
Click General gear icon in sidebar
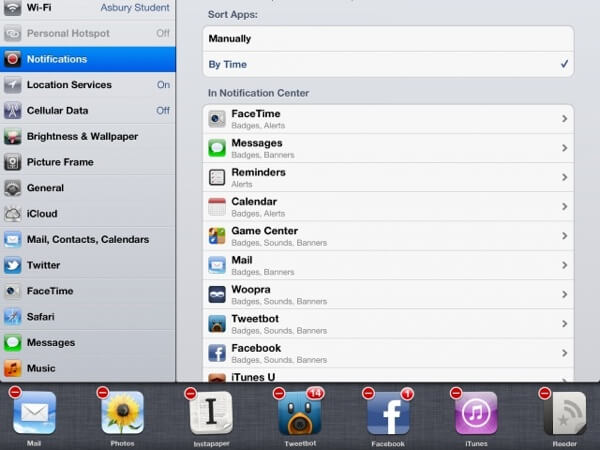13,188
